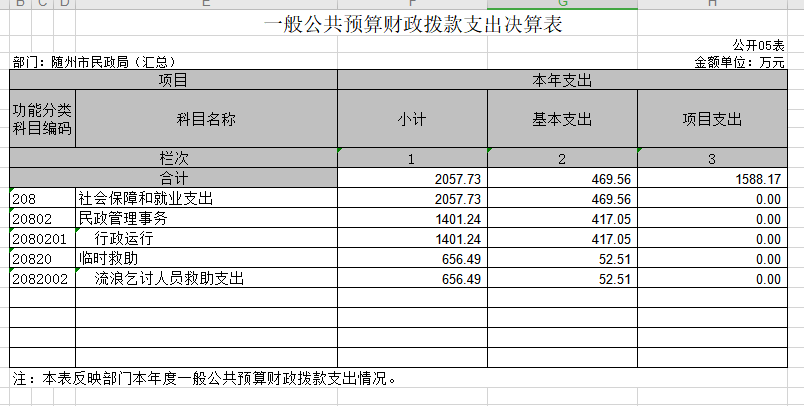Image resolution: width=804 pixels, height=406 pixels.
Task: Click the 科目名称 header cell
Action: point(206,119)
